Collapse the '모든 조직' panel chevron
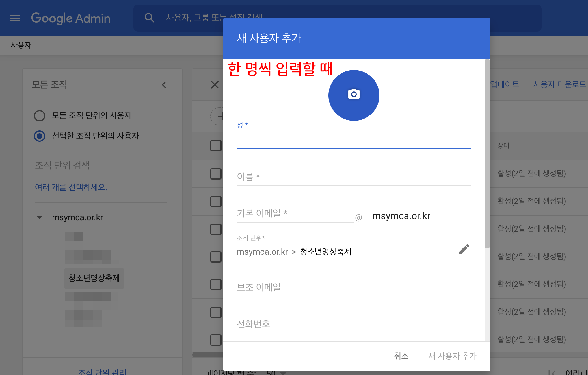This screenshot has height=375, width=588. (164, 85)
